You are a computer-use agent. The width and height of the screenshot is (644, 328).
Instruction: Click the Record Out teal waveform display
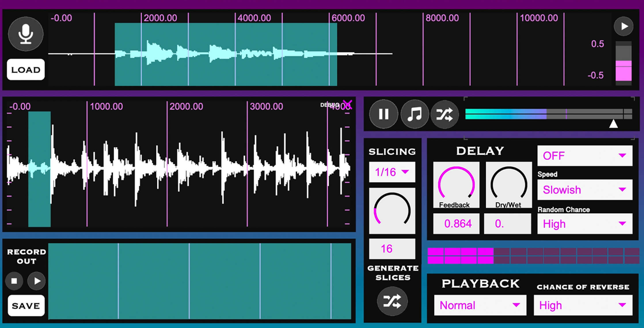[200, 281]
